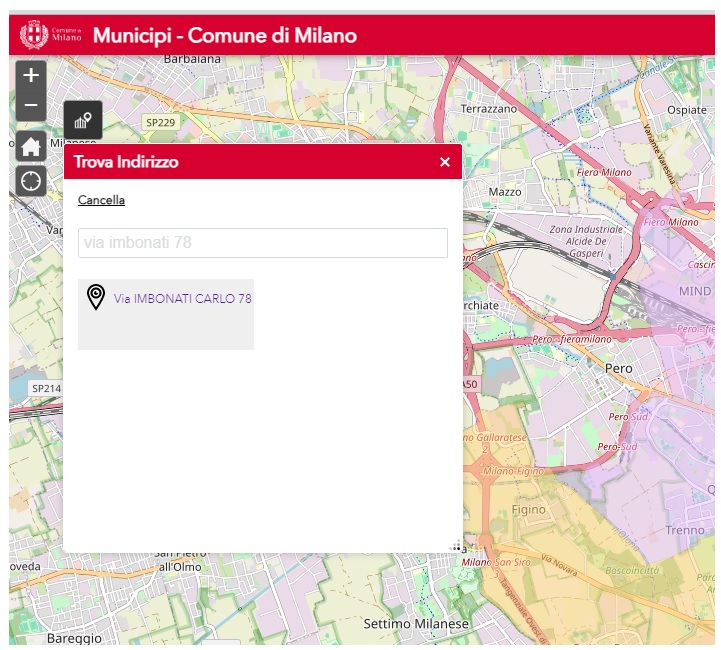Click the location pin beside the result
Screen dimensions: 721x650
96,298
